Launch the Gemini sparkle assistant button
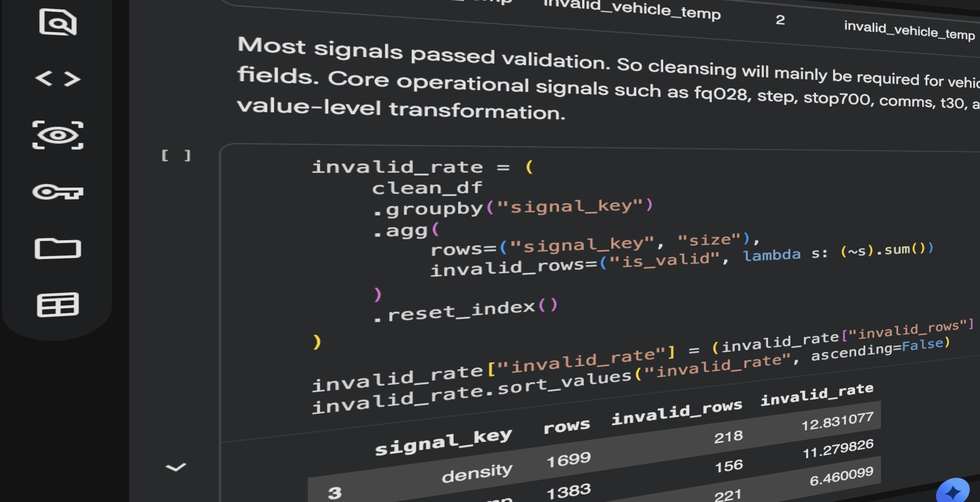Viewport: 980px width, 502px height. point(953,491)
